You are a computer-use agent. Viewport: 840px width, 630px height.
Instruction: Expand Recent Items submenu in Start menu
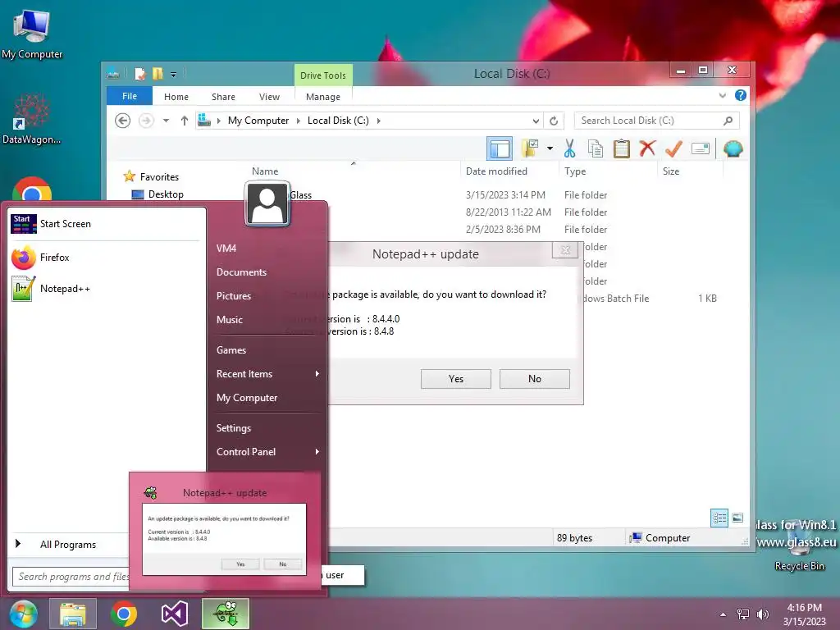click(x=317, y=374)
